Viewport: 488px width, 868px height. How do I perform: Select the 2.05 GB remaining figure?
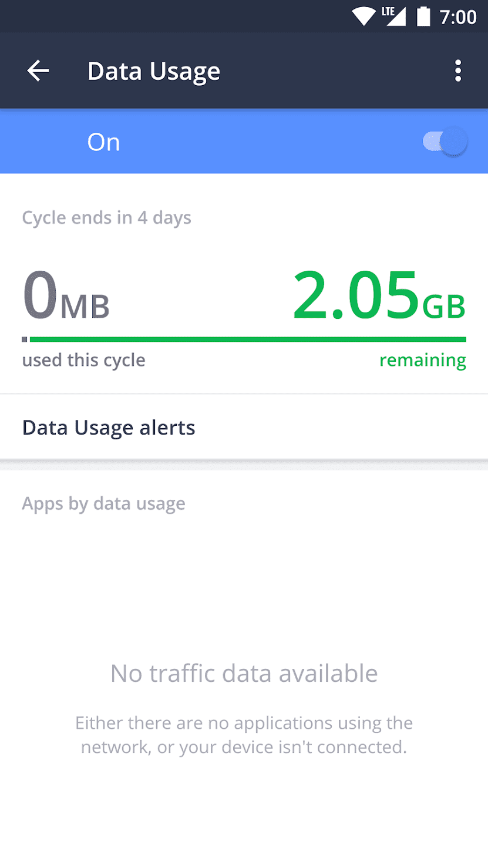coord(379,296)
